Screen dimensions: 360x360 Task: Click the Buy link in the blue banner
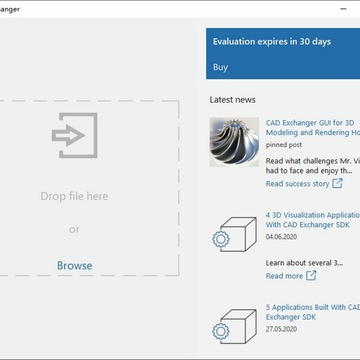click(220, 67)
